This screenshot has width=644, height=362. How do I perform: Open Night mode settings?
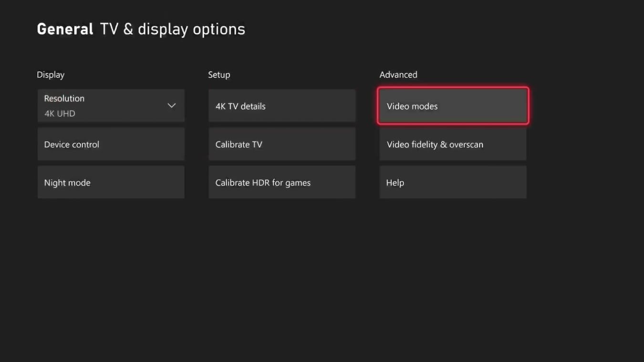coord(111,182)
